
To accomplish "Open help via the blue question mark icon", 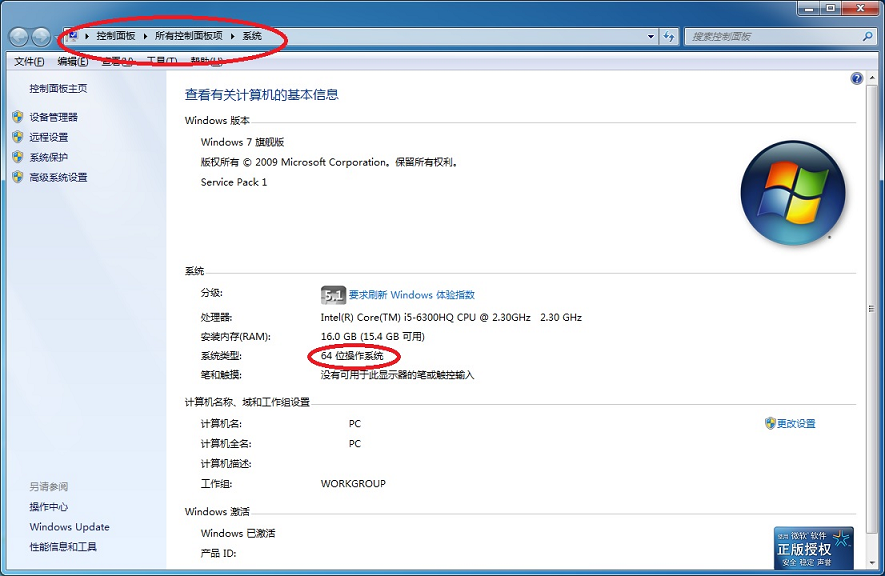I will tap(857, 79).
